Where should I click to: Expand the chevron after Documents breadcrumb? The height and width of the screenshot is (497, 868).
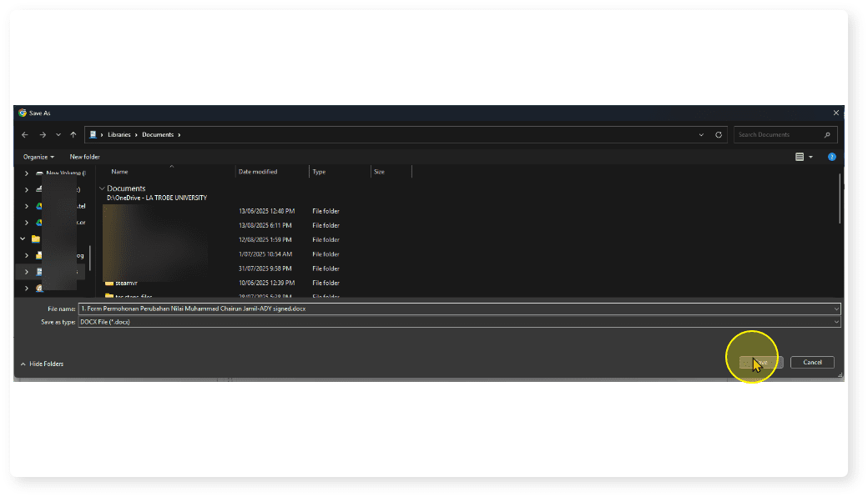pyautogui.click(x=179, y=135)
